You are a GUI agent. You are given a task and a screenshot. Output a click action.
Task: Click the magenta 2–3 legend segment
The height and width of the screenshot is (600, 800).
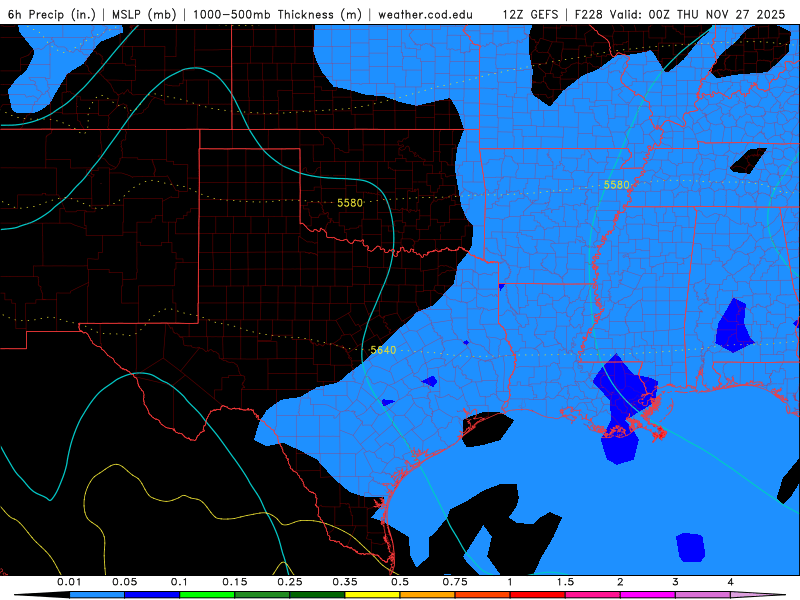tap(648, 595)
